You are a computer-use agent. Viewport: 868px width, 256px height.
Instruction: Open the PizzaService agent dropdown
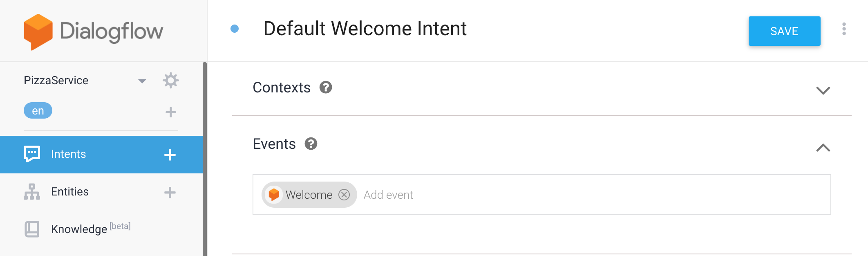point(142,81)
